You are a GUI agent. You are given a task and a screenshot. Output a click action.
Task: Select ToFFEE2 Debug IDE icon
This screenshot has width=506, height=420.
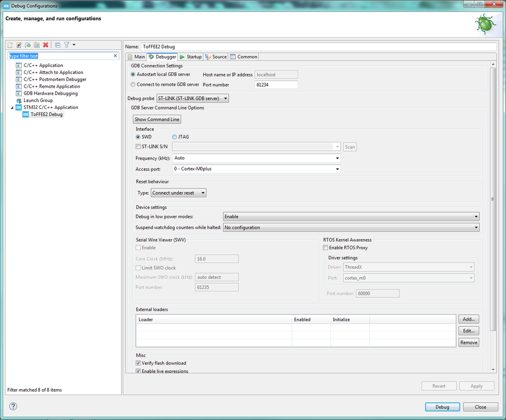click(x=25, y=114)
